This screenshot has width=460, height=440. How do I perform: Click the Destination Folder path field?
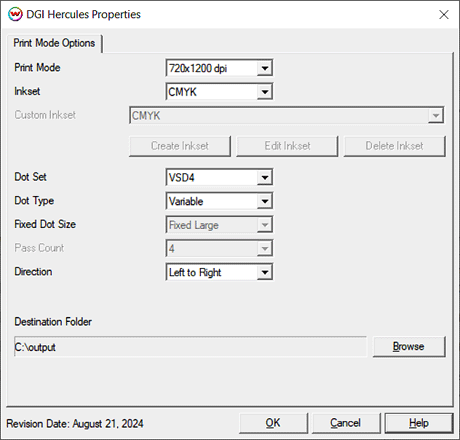click(190, 347)
